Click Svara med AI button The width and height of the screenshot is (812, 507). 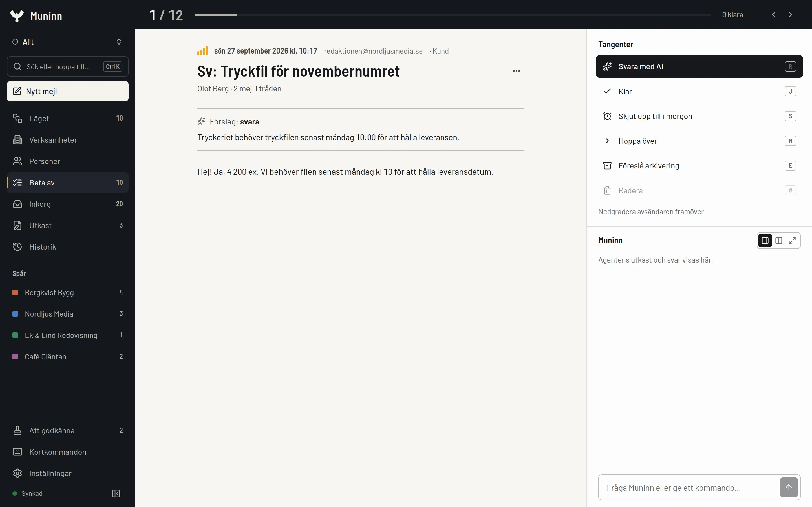click(699, 66)
